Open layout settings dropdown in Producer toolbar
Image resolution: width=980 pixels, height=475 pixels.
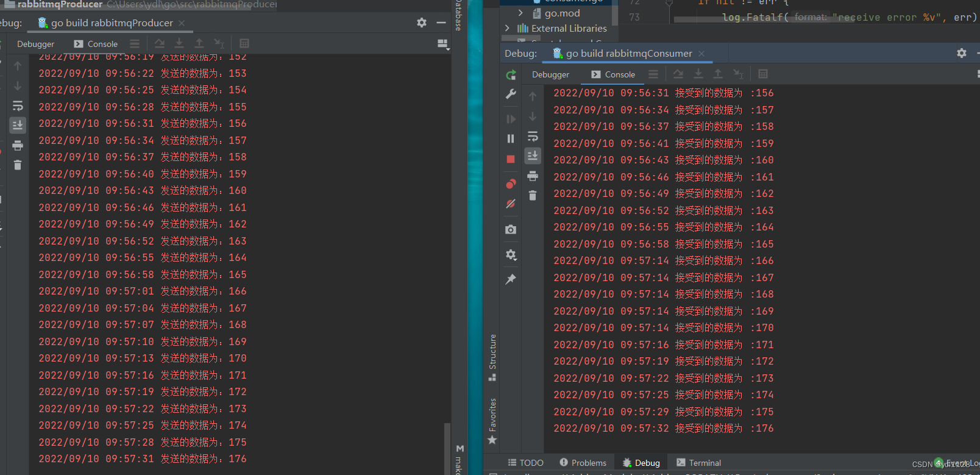coord(443,44)
